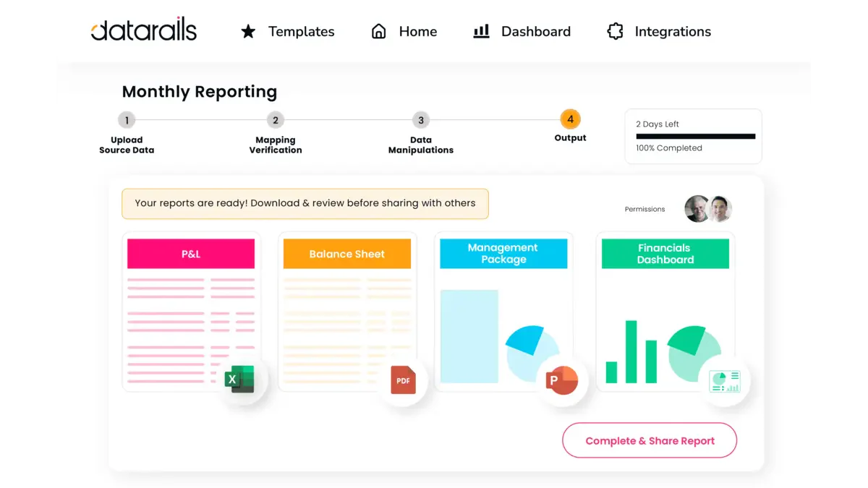868x488 pixels.
Task: Click the Mapping Verification label
Action: click(276, 145)
